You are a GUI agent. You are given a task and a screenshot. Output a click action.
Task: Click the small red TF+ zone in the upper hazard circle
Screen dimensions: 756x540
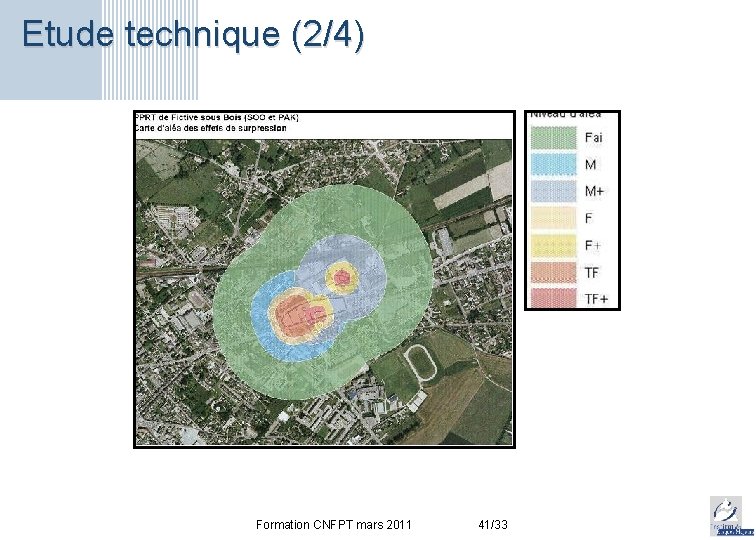pos(342,277)
